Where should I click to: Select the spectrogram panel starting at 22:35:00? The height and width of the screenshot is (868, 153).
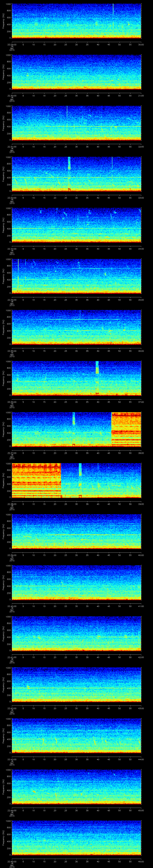[x=76, y=327]
